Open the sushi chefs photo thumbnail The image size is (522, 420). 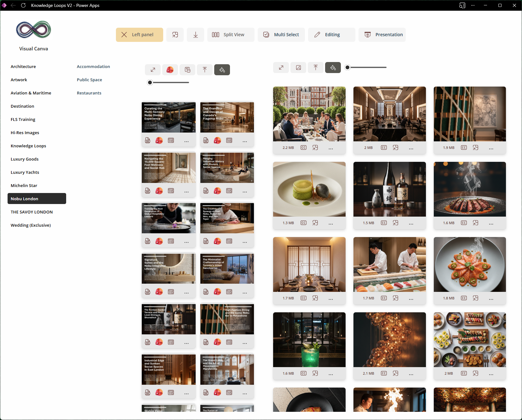click(x=390, y=264)
